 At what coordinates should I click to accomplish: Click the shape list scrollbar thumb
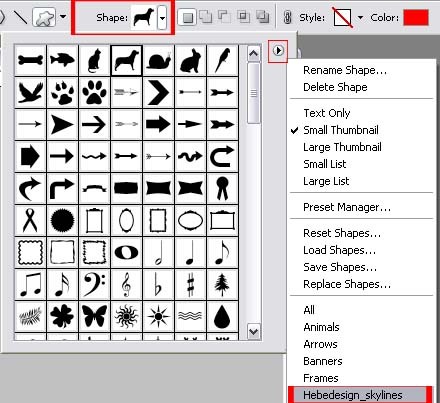[254, 93]
